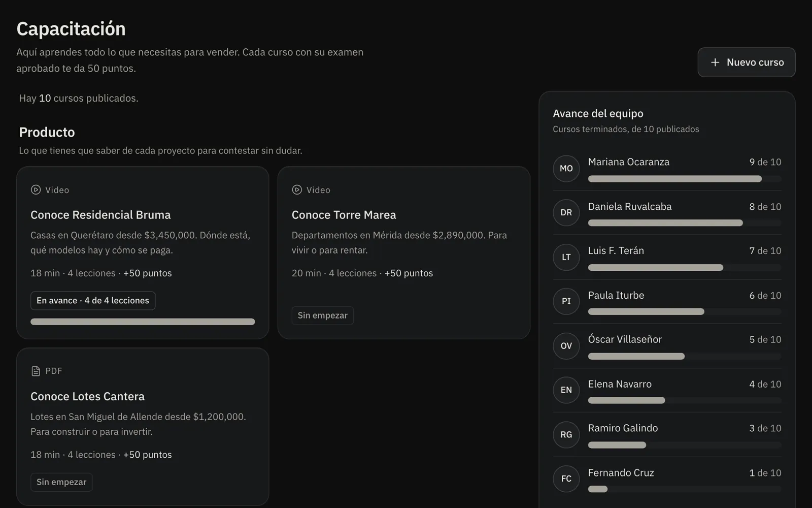Select Ramiro Galindo's team row name

(623, 428)
